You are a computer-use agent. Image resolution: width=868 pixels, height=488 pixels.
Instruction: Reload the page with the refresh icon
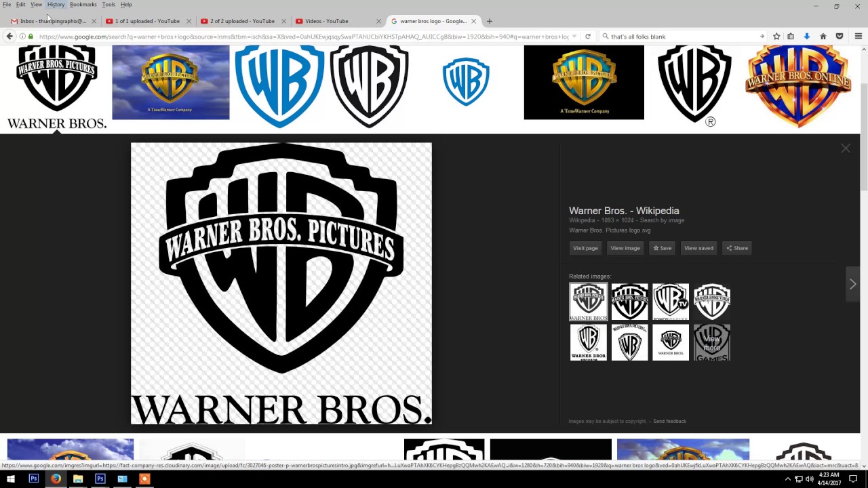click(588, 37)
